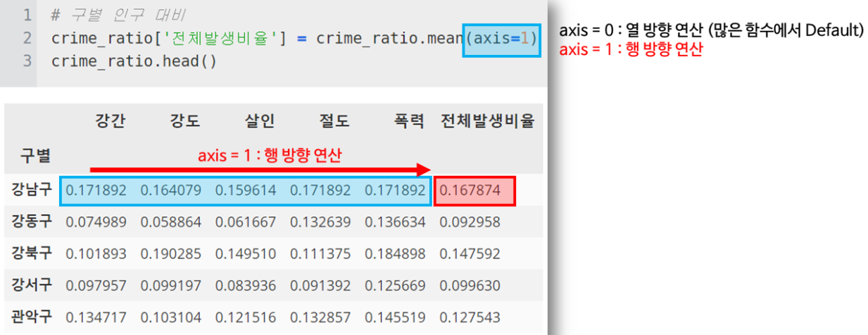Screen dimensions: 868x335
Task: Select the 강간 column header
Action: tap(110, 121)
